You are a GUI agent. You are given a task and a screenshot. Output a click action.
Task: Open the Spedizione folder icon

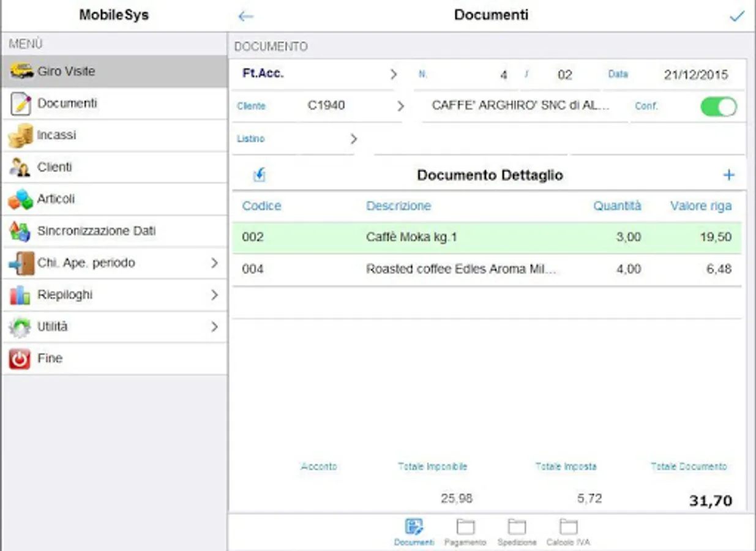517,527
